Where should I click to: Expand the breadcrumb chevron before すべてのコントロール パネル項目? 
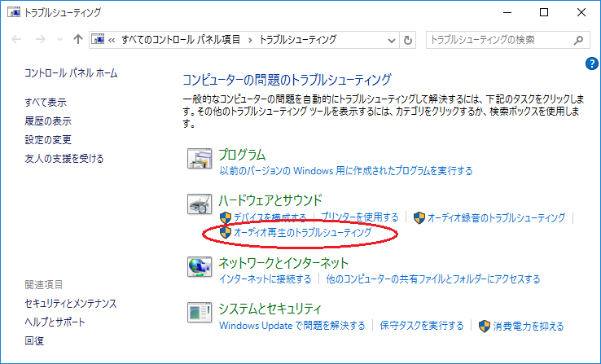[112, 40]
